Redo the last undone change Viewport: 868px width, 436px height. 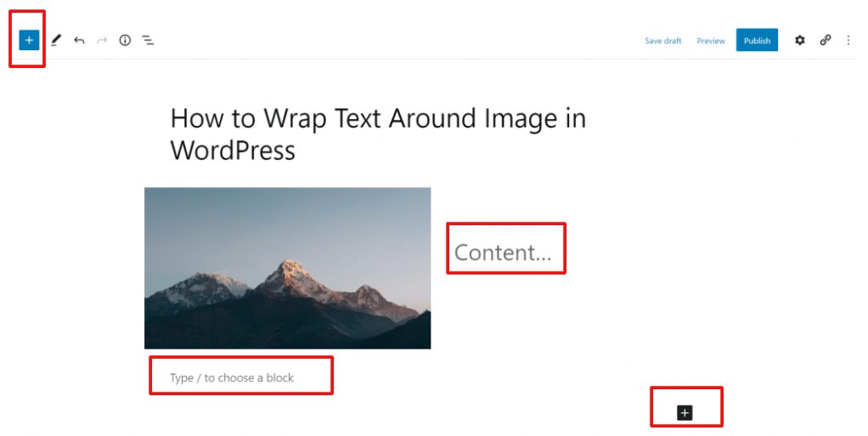tap(102, 41)
